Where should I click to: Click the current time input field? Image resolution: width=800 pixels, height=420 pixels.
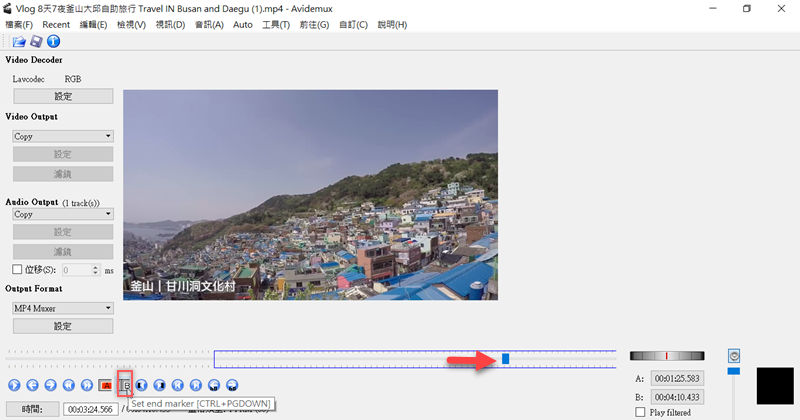91,408
